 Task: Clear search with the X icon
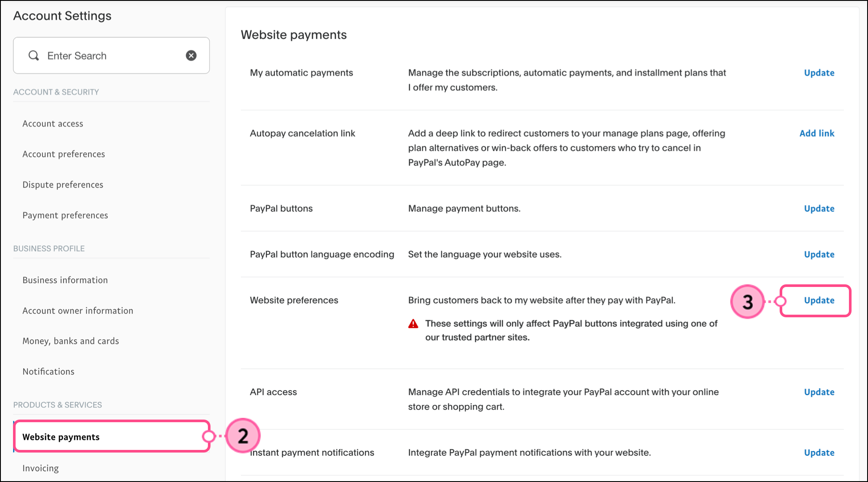click(191, 55)
